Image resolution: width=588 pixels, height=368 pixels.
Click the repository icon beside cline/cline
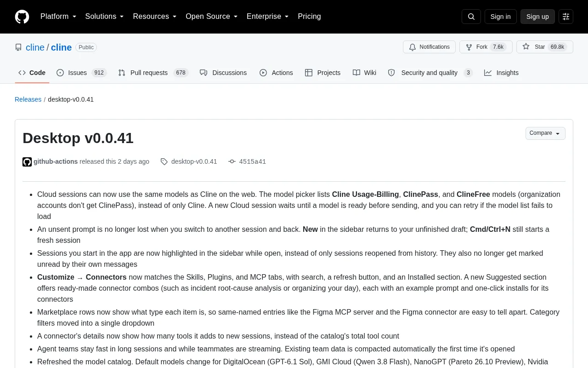(x=18, y=47)
